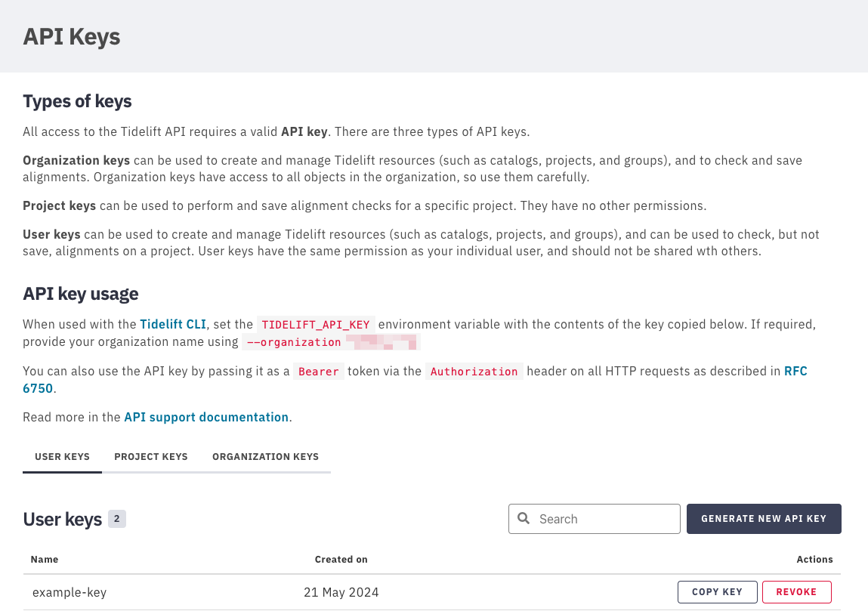Select the Organization Keys tab
Viewport: 868px width, 611px height.
pyautogui.click(x=266, y=457)
